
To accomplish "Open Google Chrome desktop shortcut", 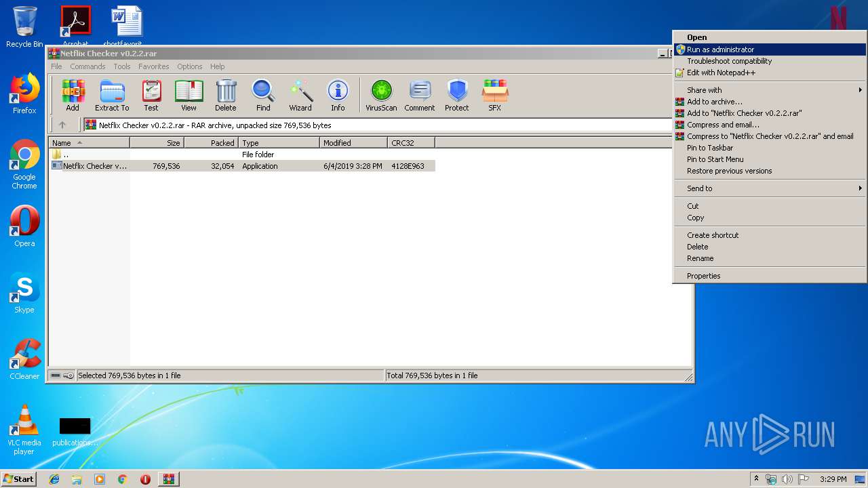I will (24, 165).
